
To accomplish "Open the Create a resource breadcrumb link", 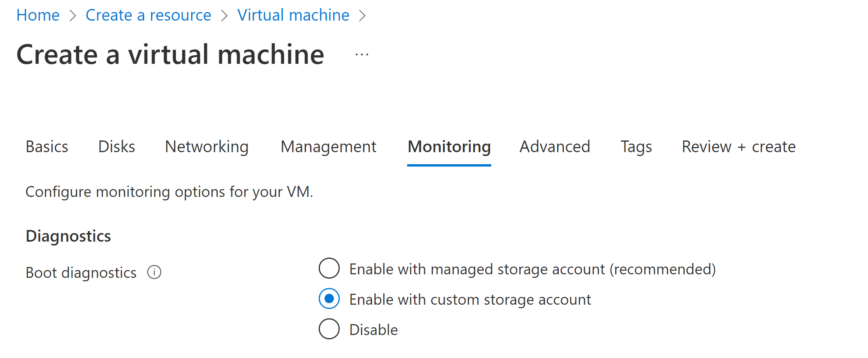I will click(x=148, y=16).
